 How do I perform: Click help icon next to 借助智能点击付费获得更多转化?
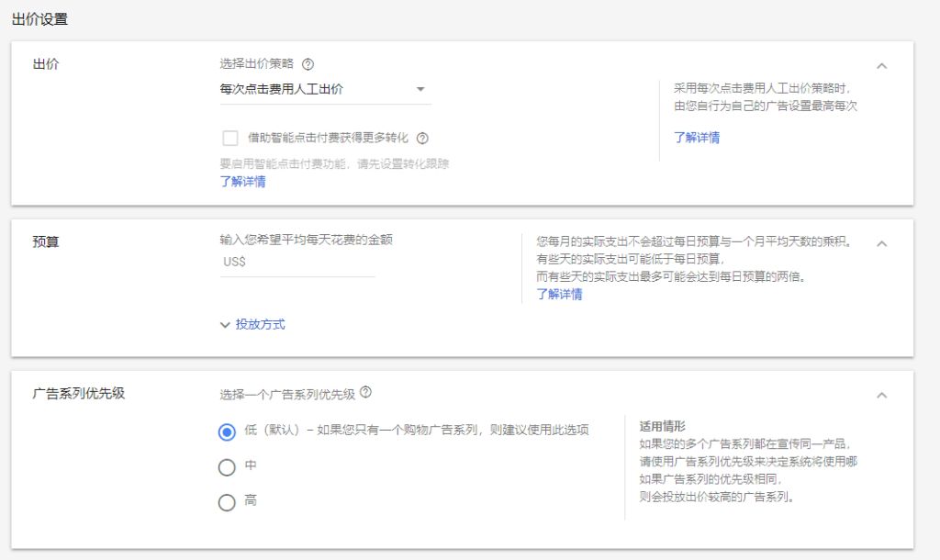pyautogui.click(x=422, y=139)
